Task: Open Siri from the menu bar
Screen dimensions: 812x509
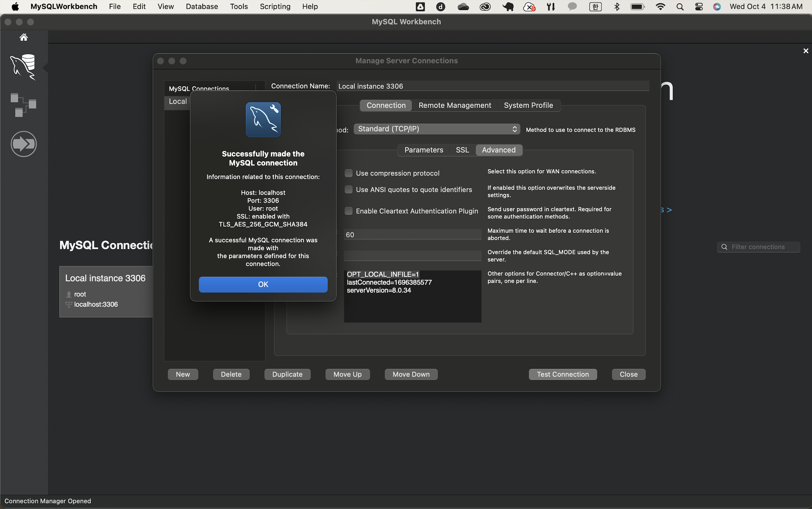Action: 717,6
